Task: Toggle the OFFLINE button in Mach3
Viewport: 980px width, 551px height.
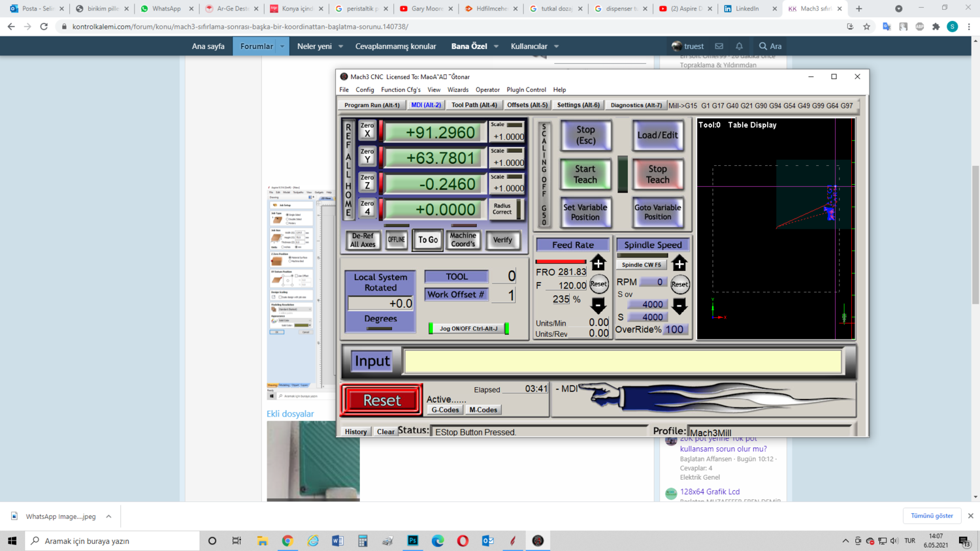Action: [397, 240]
